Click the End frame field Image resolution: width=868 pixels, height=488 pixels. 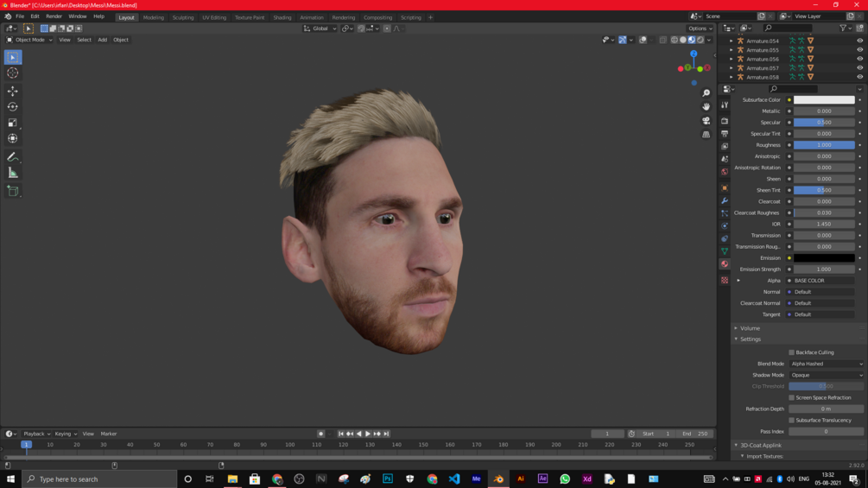(x=696, y=434)
